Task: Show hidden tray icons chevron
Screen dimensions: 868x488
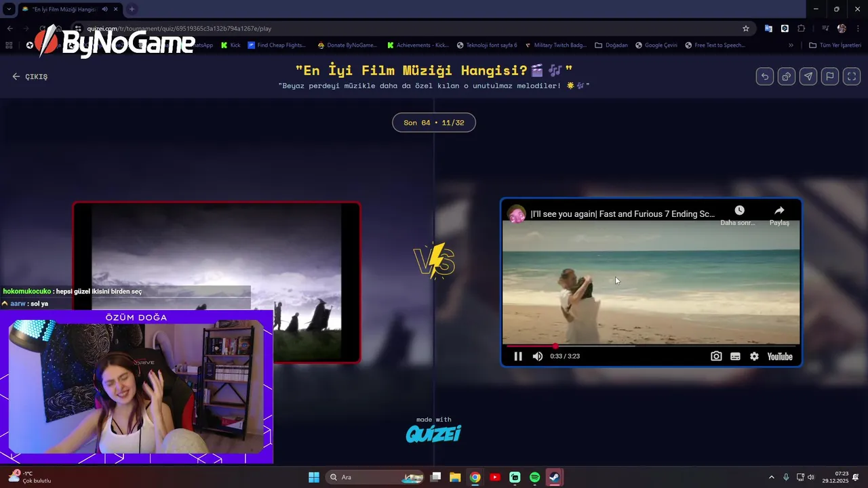Action: pyautogui.click(x=771, y=477)
